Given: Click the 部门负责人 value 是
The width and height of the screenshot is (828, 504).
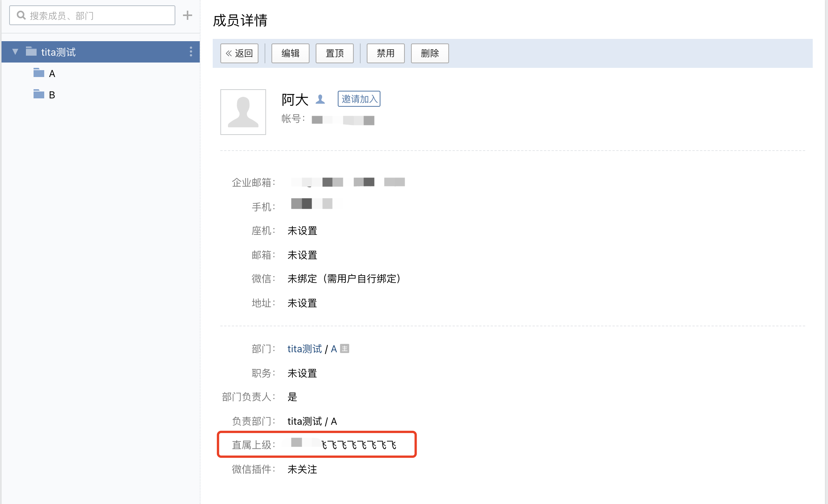Looking at the screenshot, I should click(x=292, y=397).
